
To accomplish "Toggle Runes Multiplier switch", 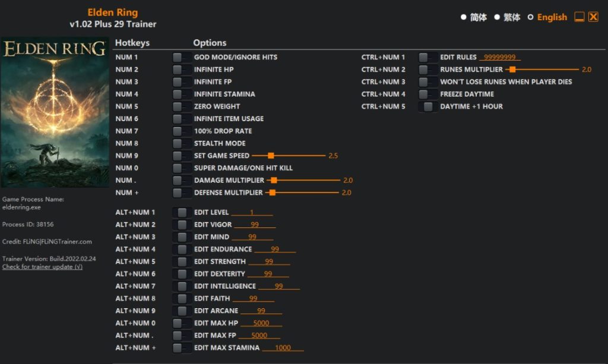I will (x=427, y=70).
